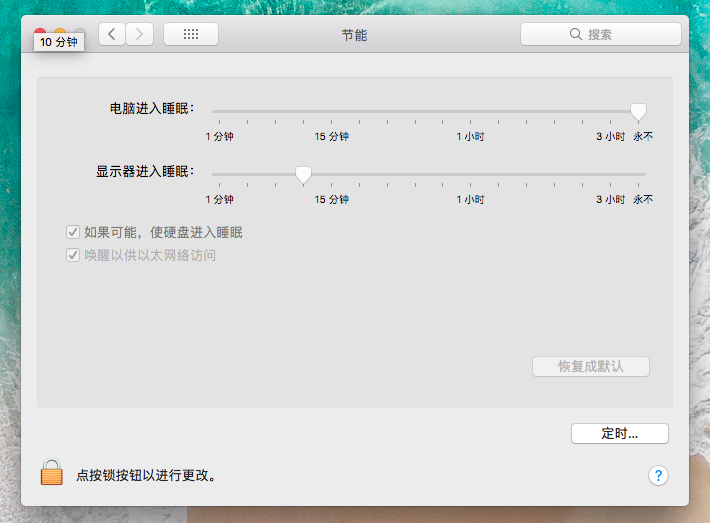
Task: Click the back navigation arrow
Action: click(112, 34)
